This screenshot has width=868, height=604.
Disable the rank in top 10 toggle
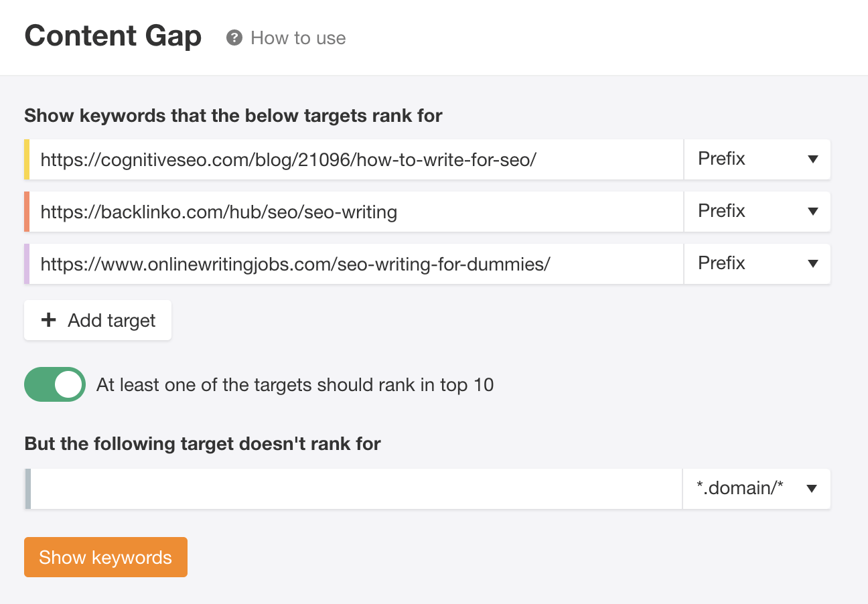pyautogui.click(x=54, y=384)
